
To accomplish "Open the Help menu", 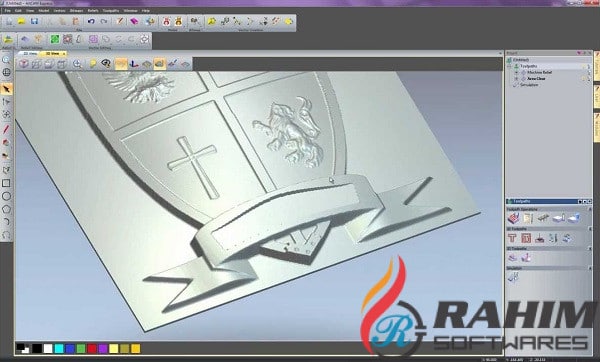I will (146, 11).
